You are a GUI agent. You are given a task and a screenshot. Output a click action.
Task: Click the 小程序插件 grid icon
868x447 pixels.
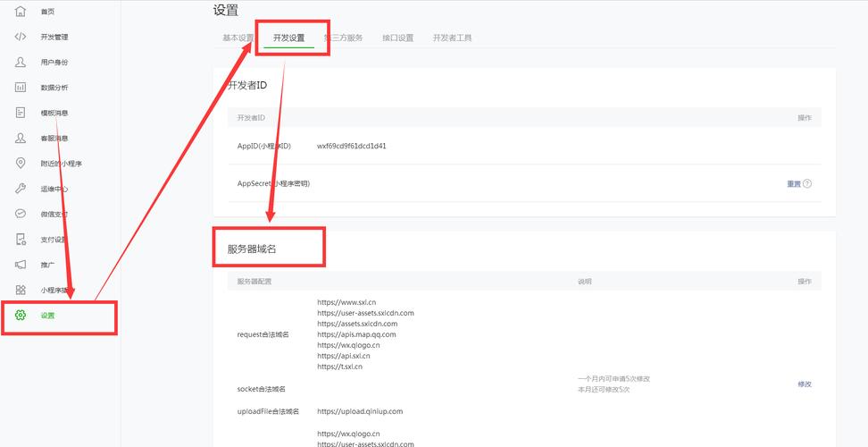pos(21,290)
